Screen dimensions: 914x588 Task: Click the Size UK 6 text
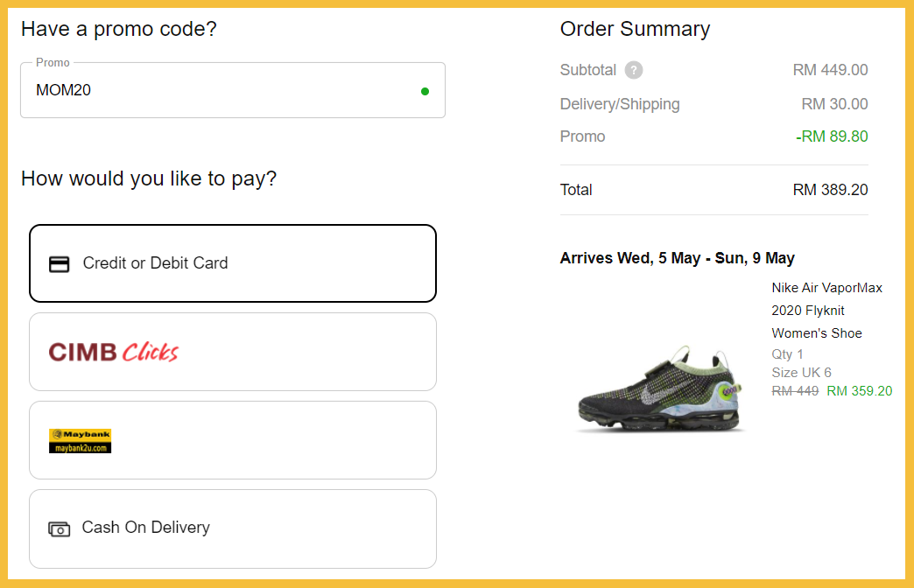801,373
